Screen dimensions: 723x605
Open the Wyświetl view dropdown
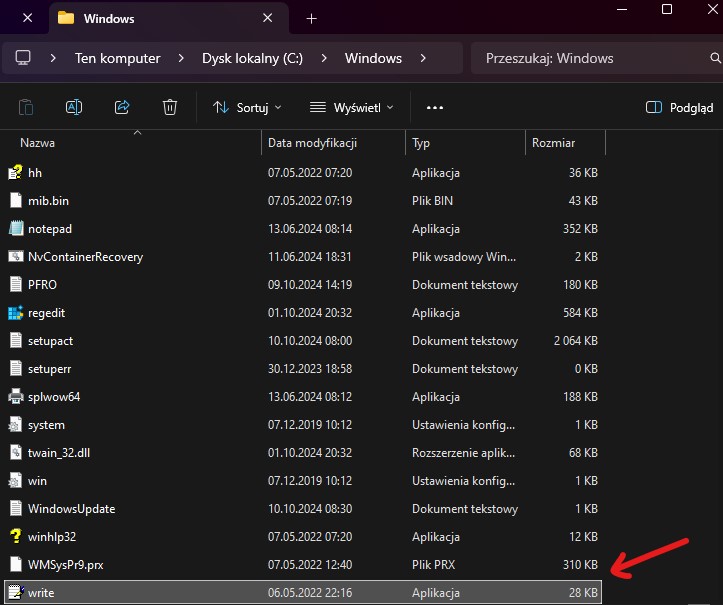click(352, 107)
